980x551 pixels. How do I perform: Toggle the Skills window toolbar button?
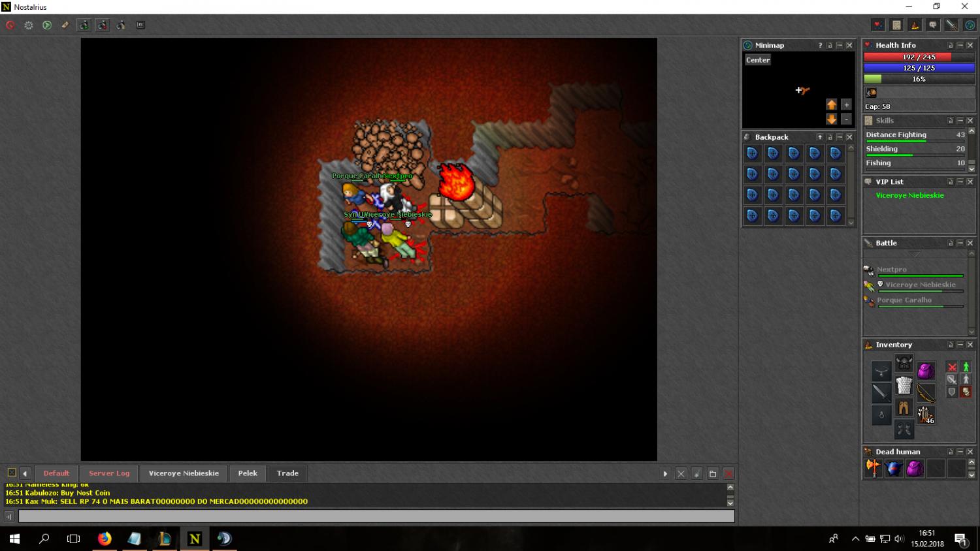pos(896,25)
